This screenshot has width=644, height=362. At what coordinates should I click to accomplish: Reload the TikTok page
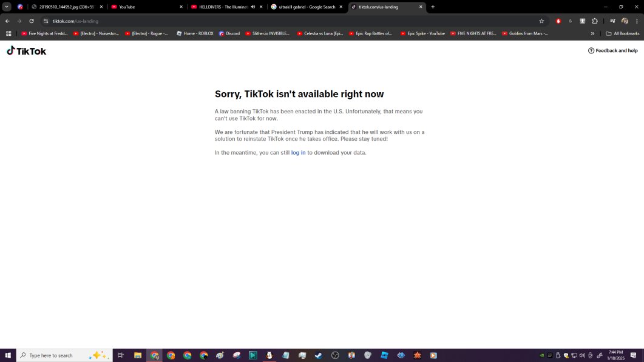pos(31,21)
